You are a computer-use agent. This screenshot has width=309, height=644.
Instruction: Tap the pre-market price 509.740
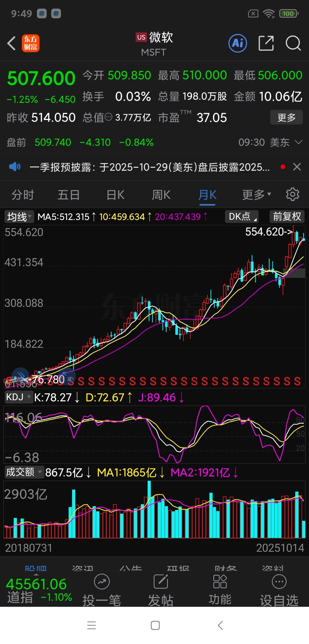click(53, 142)
